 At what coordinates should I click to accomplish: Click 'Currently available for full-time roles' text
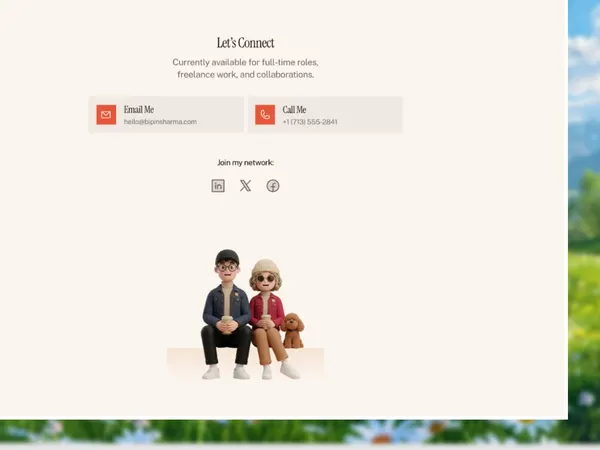tap(245, 62)
